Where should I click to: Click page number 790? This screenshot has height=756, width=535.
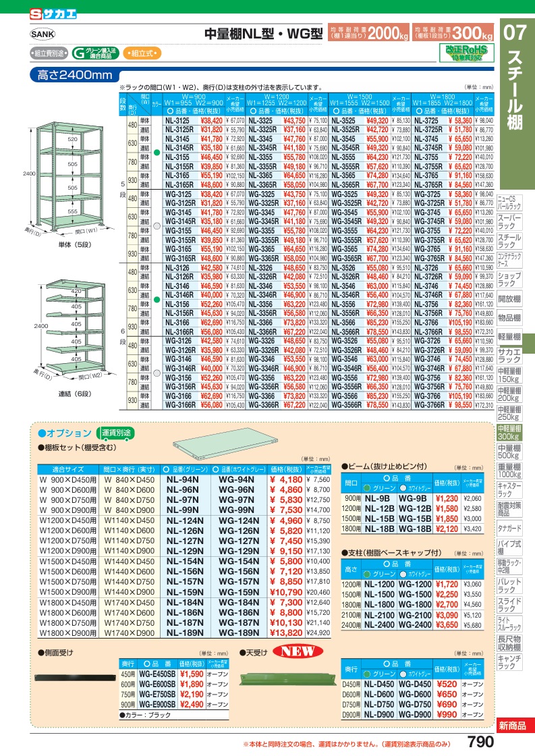pyautogui.click(x=480, y=742)
